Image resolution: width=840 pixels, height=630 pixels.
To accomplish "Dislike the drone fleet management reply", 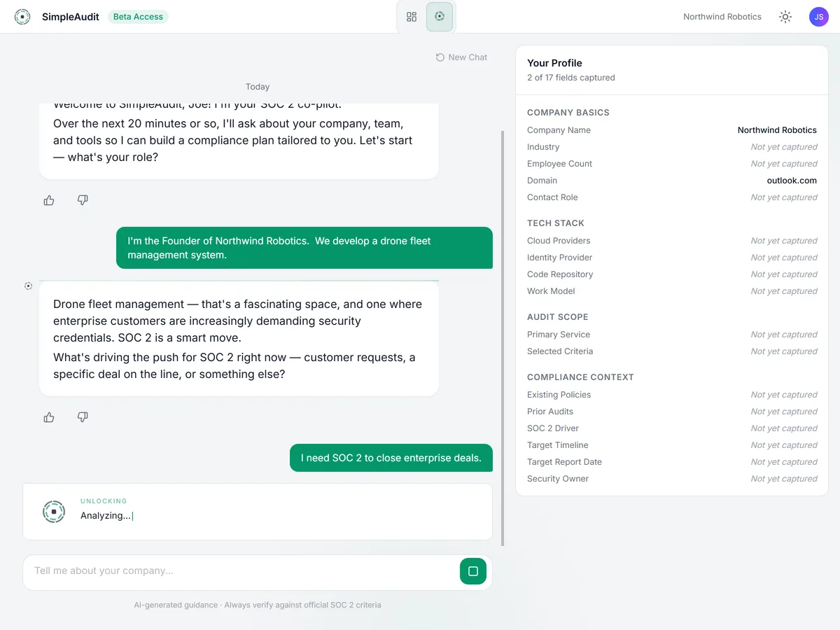I will pyautogui.click(x=83, y=417).
